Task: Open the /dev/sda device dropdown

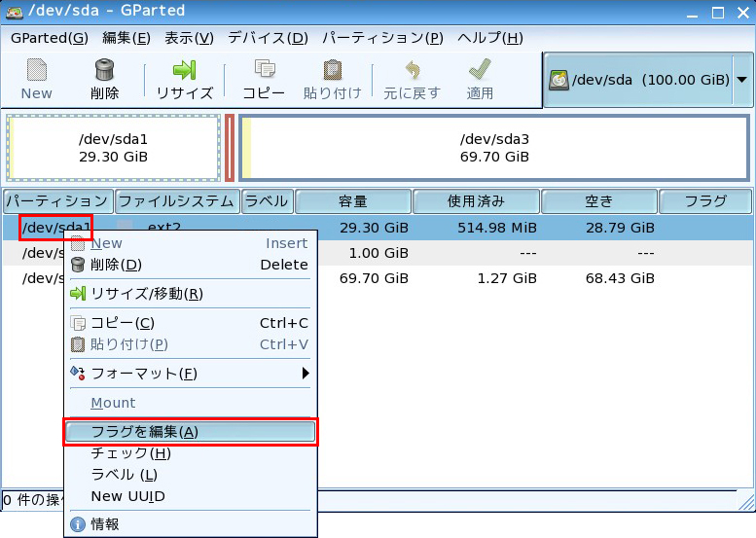Action: [x=742, y=80]
